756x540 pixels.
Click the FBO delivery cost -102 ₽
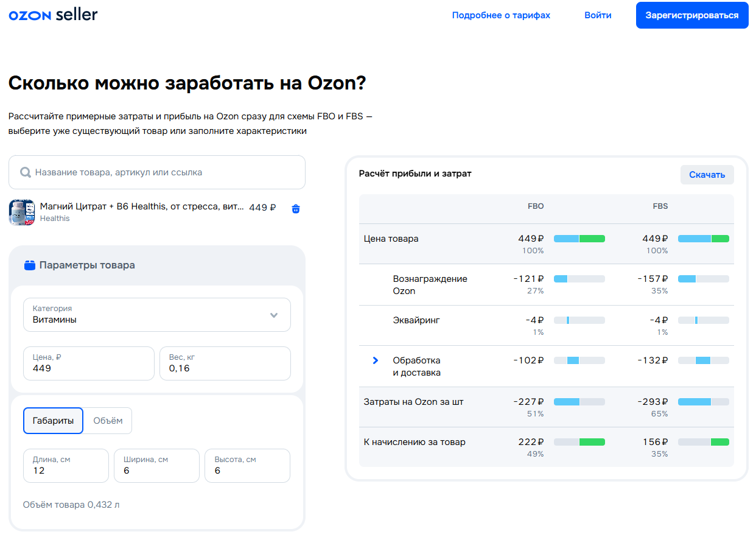[529, 360]
